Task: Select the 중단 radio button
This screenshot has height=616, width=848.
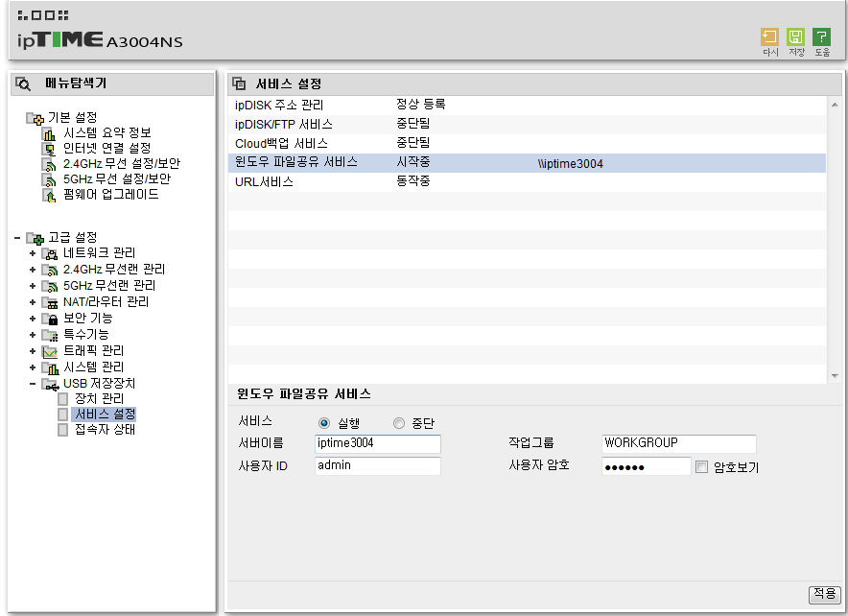Action: [399, 423]
